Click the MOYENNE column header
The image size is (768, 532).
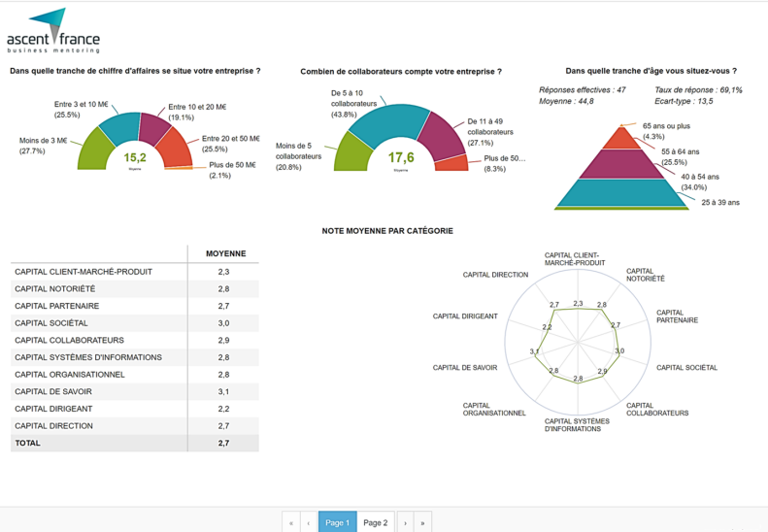[225, 253]
